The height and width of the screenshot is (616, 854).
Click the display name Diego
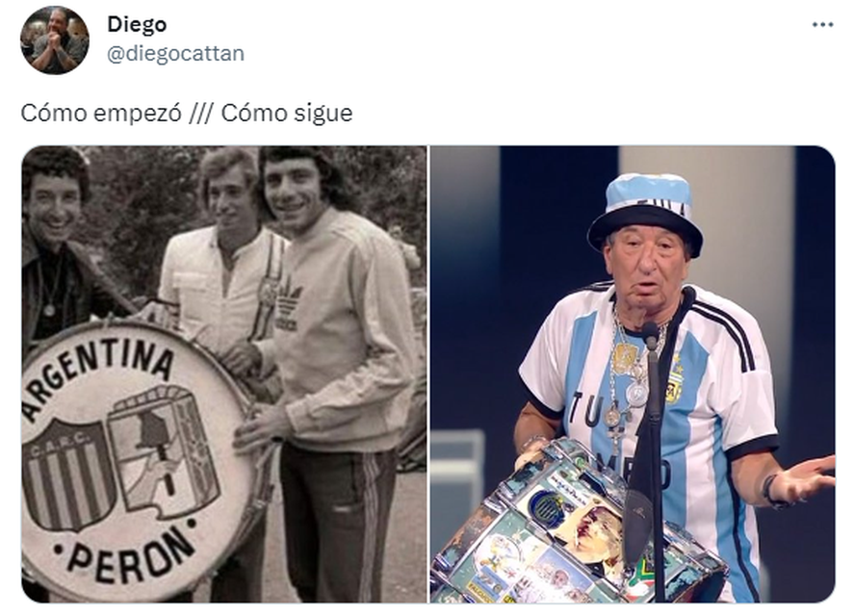point(137,24)
